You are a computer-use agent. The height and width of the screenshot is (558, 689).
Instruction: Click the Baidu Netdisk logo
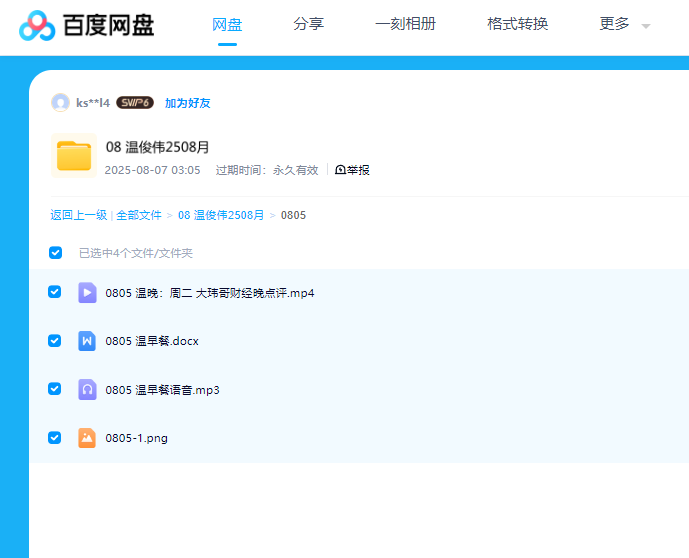coord(87,25)
